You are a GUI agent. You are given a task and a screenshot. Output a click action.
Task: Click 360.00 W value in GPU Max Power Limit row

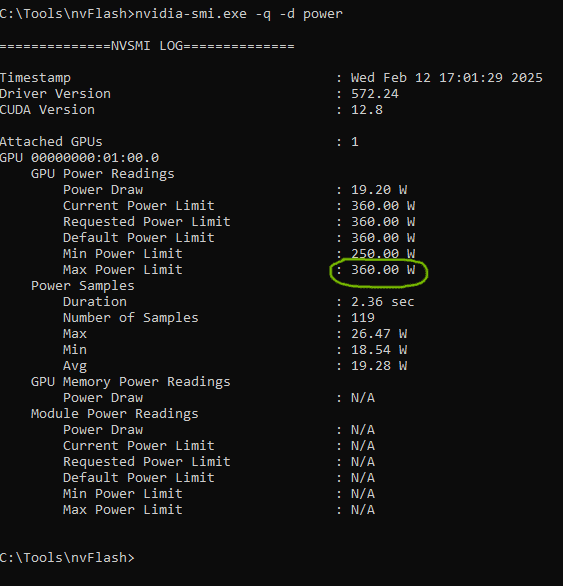(383, 270)
